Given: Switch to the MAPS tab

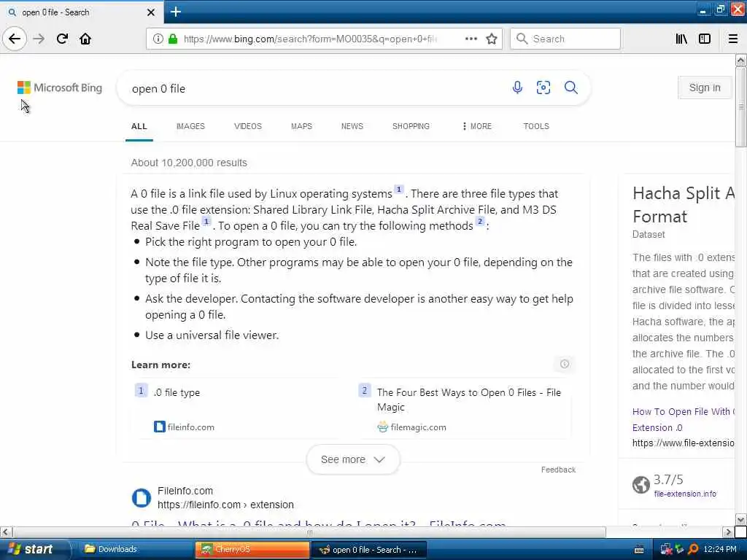Looking at the screenshot, I should pos(301,126).
